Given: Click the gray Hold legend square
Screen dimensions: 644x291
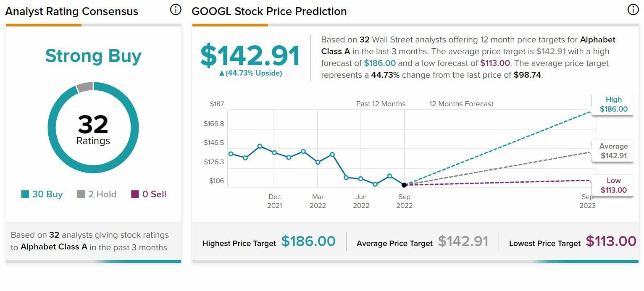Looking at the screenshot, I should point(81,194).
